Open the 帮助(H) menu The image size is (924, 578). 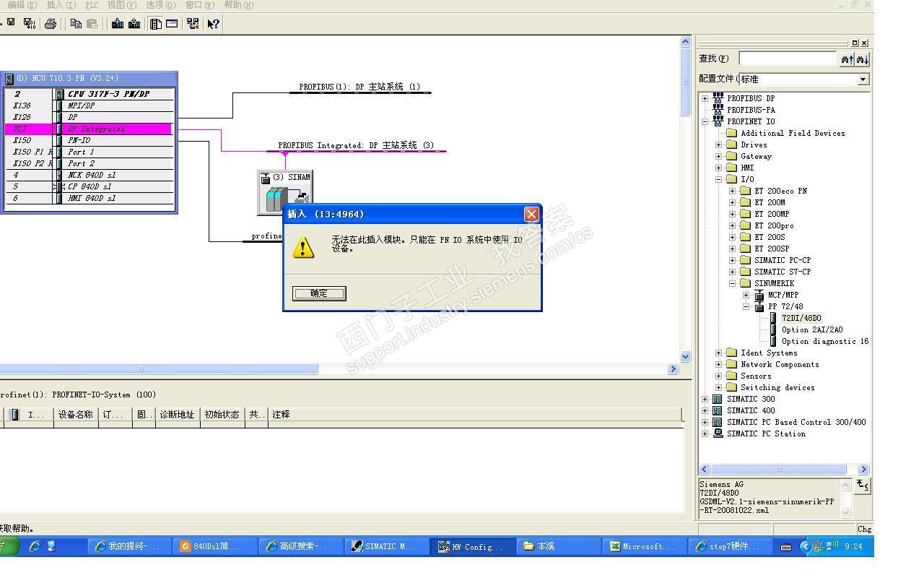238,5
